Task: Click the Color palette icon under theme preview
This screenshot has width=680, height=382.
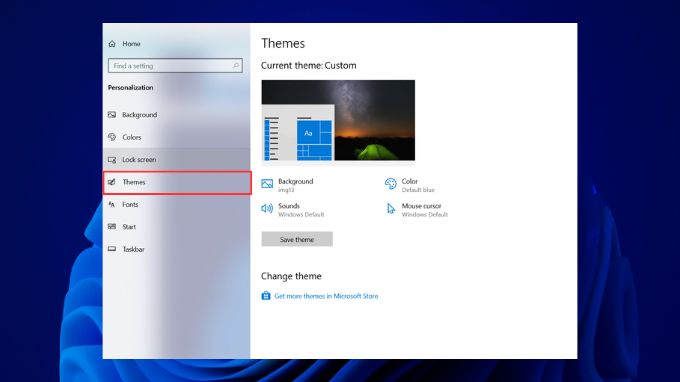Action: click(390, 184)
